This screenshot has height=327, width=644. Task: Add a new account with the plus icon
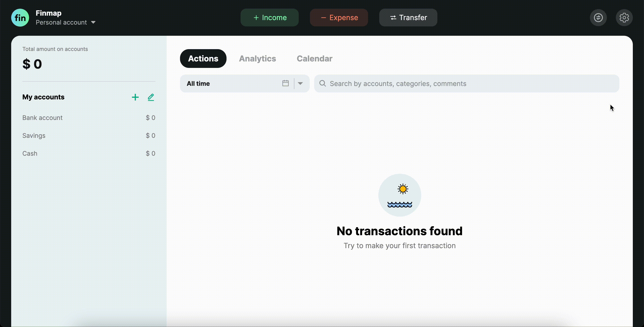[135, 97]
